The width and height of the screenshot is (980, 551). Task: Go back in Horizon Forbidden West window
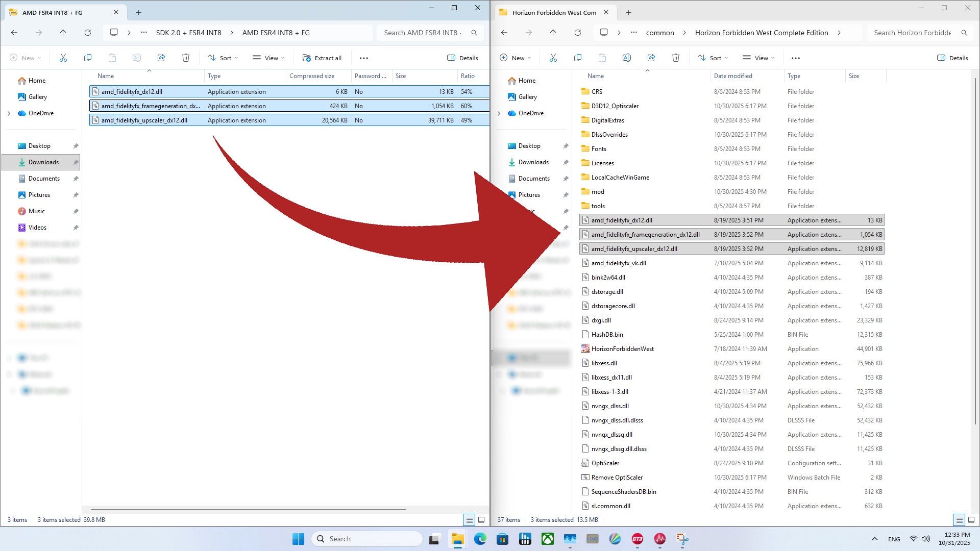click(x=504, y=33)
